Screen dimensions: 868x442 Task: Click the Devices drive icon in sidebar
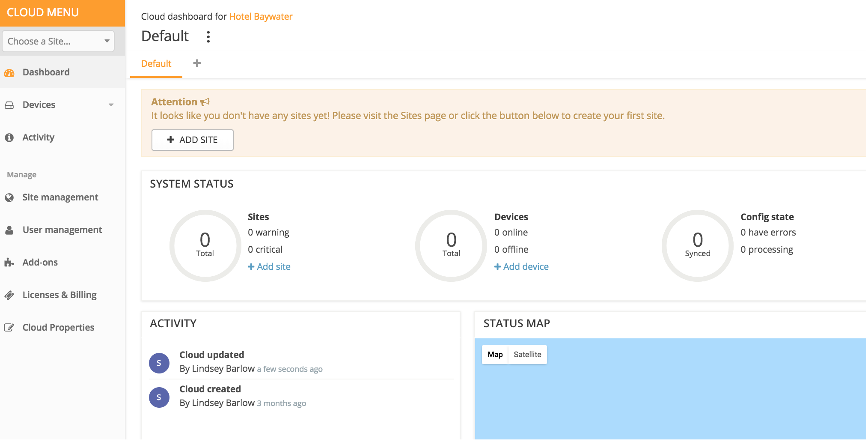(x=9, y=105)
